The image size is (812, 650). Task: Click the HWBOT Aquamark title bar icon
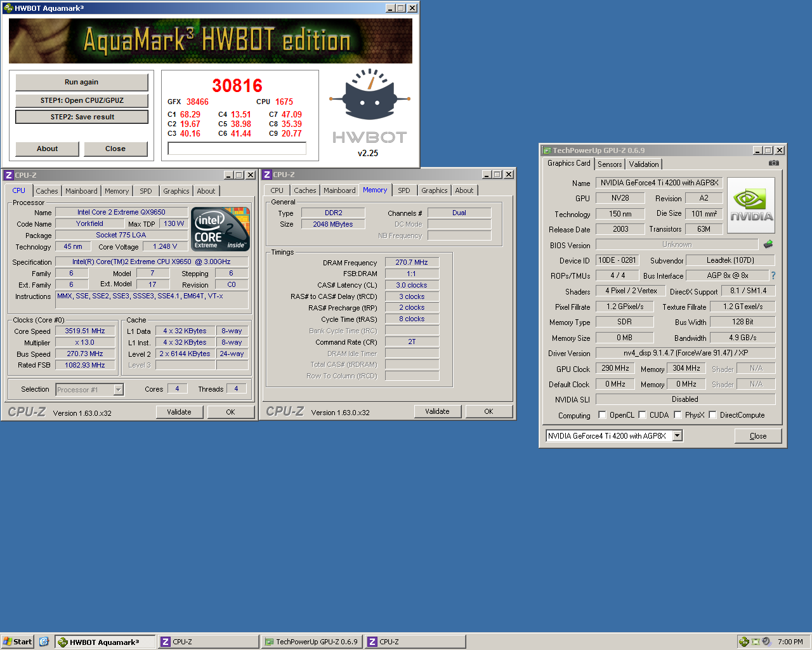coord(8,8)
